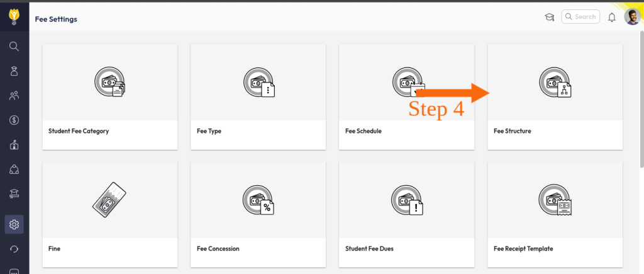
Task: Select the settings gear in sidebar
Action: coord(14,224)
